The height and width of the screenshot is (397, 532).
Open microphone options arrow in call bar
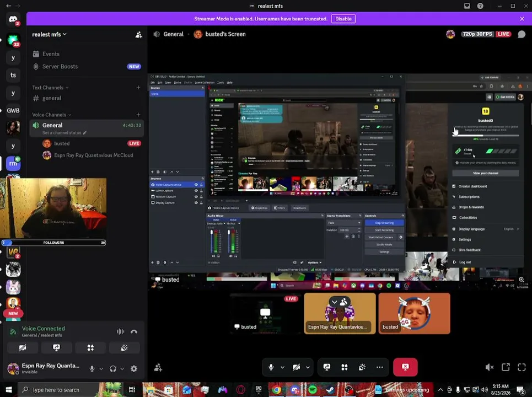282,367
